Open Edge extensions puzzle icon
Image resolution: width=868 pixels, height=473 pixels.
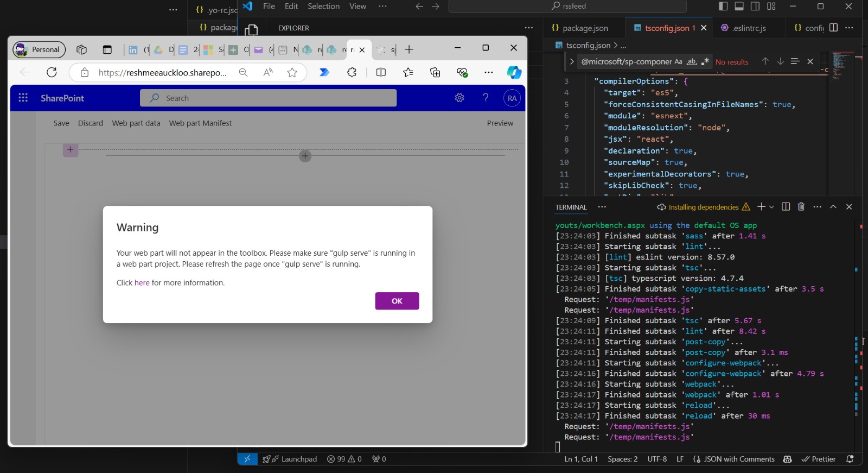coord(352,72)
